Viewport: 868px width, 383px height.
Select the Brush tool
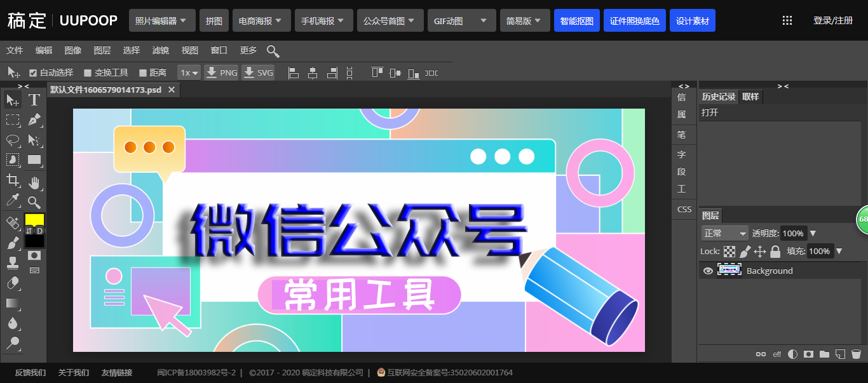(x=13, y=243)
